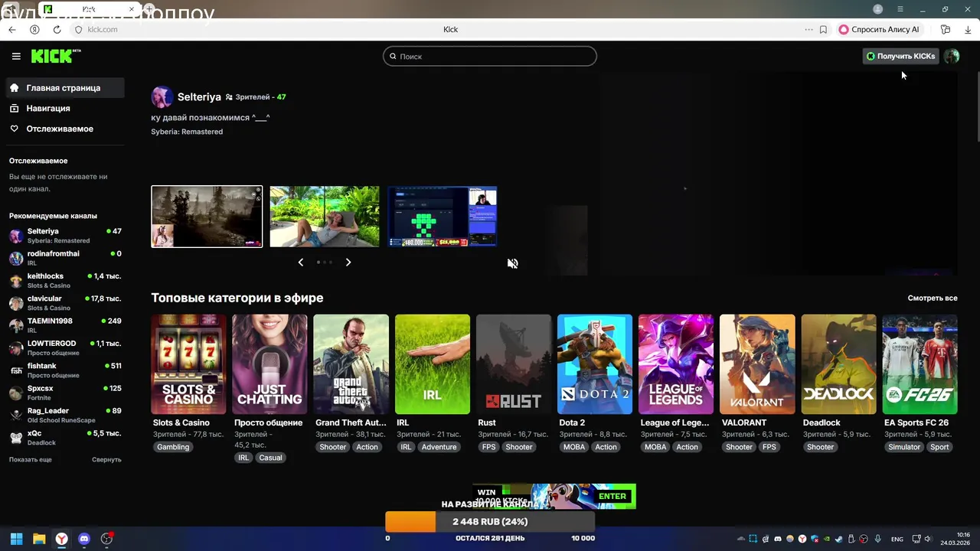Click Смотреть все categories link
980x551 pixels.
[x=933, y=298]
